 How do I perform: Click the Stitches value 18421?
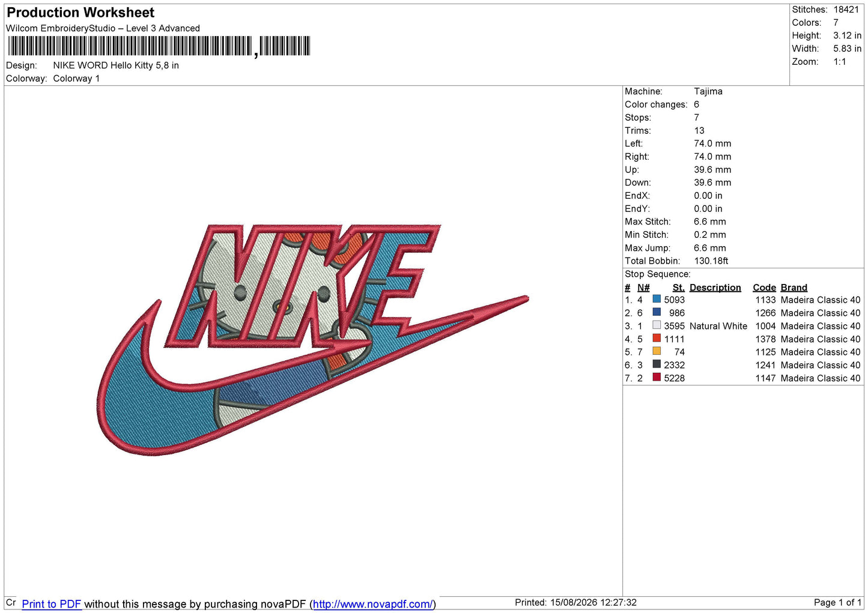pyautogui.click(x=846, y=10)
